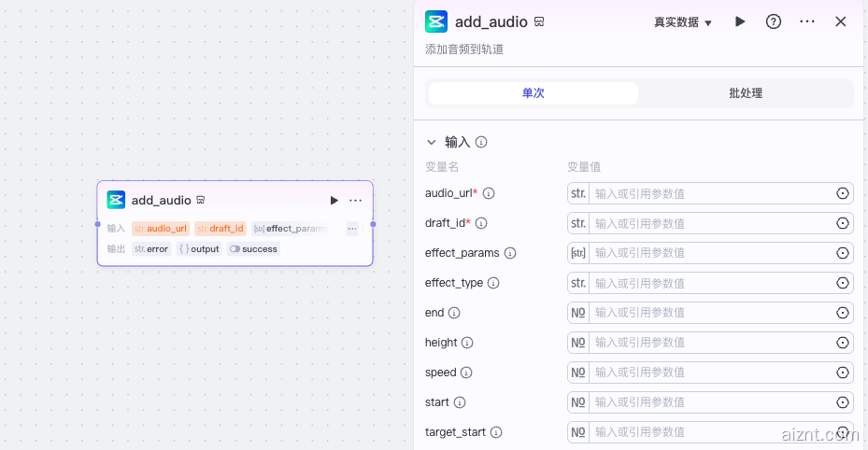
Task: Select the effect_params tag on canvas node
Action: [292, 229]
